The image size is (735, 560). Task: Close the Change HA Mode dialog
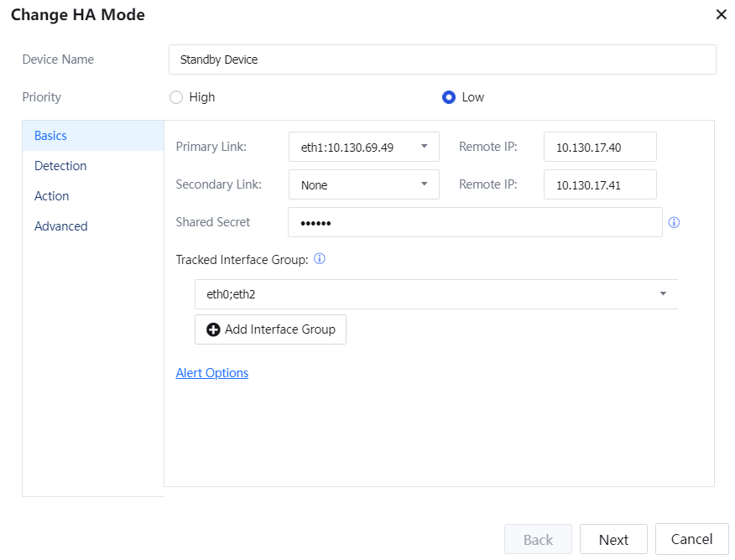pos(721,14)
